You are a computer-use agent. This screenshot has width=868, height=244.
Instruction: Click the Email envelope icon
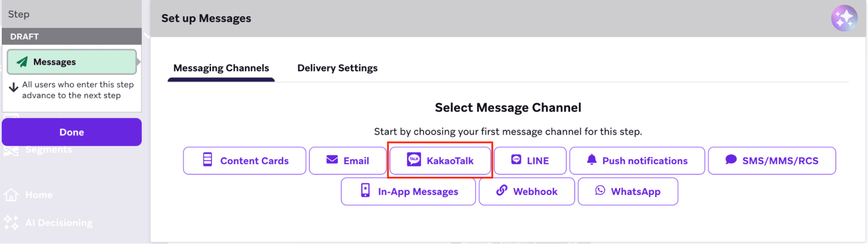pyautogui.click(x=332, y=160)
